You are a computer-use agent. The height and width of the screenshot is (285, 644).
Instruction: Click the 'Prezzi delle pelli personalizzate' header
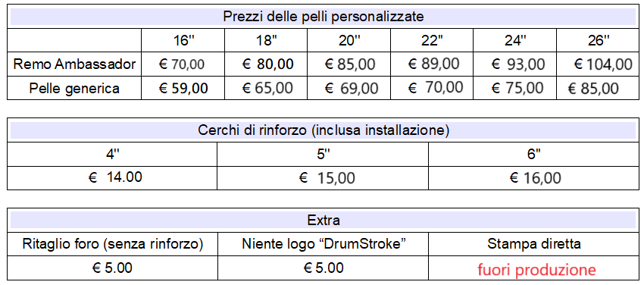324,17
